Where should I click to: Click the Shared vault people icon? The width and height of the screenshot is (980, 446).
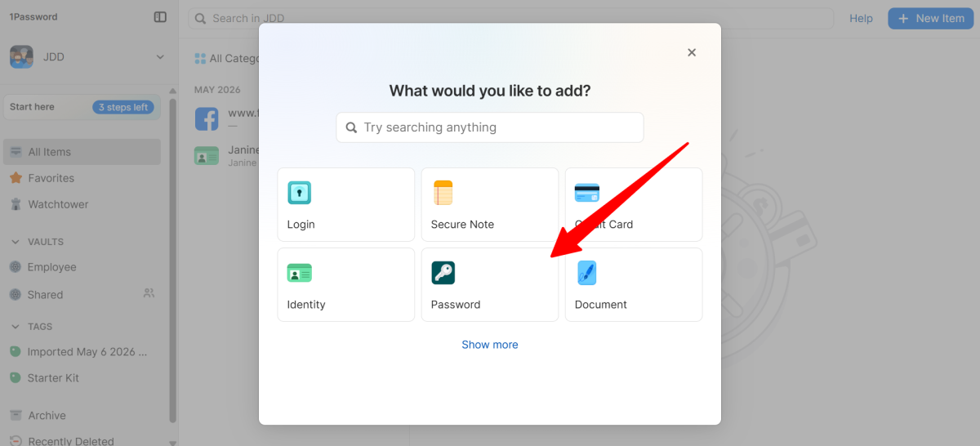point(149,293)
